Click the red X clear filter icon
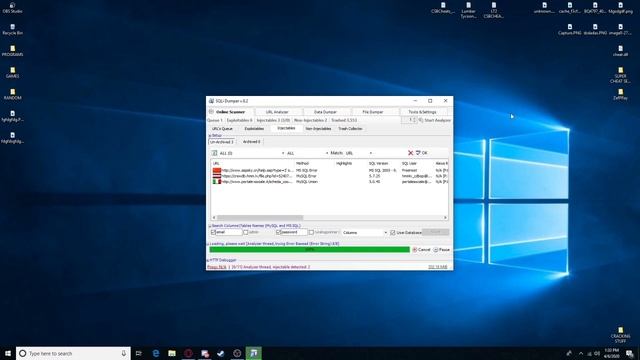Screen dimensions: 640x360 (x=411, y=153)
